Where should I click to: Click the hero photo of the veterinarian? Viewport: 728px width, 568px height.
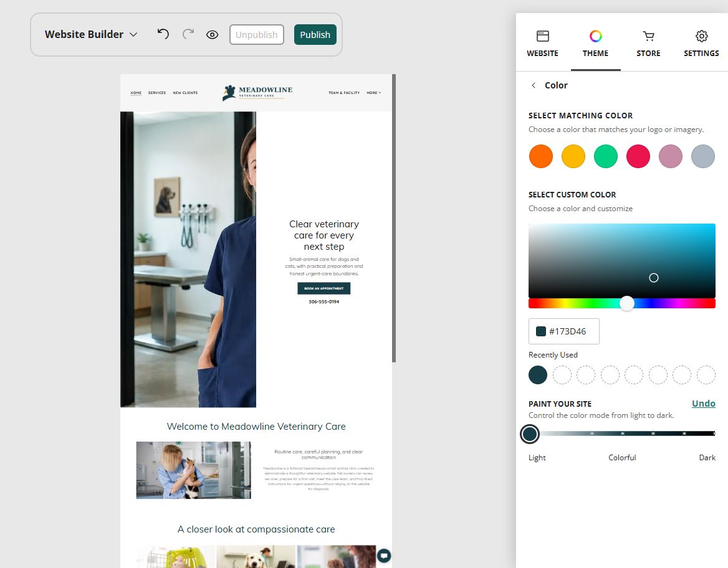(188, 260)
